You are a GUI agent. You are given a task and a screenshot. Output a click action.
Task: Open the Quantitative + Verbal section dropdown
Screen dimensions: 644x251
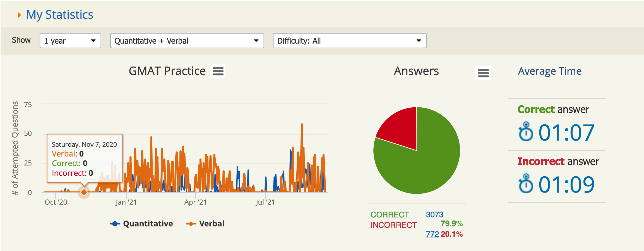click(x=187, y=41)
